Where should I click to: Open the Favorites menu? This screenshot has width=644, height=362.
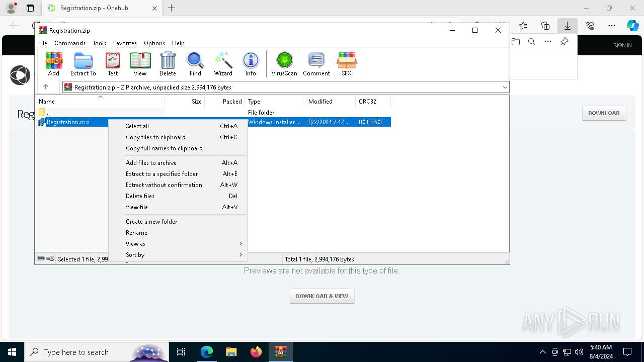click(125, 43)
